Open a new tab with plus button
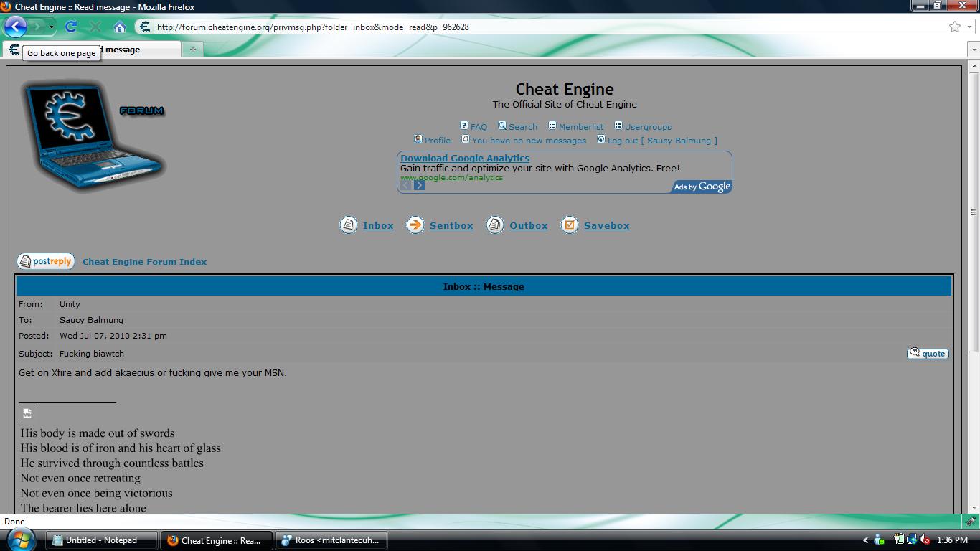 (192, 50)
